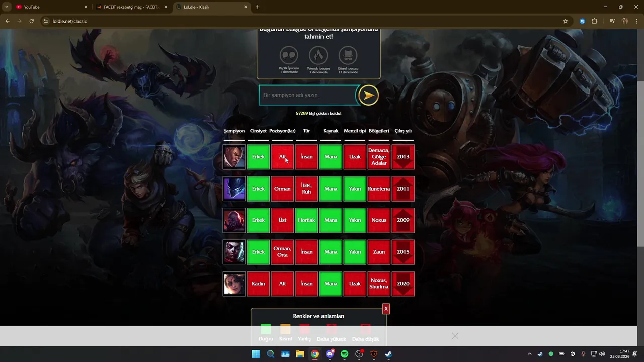Select champion portrait in the 2013 row

pos(234,157)
